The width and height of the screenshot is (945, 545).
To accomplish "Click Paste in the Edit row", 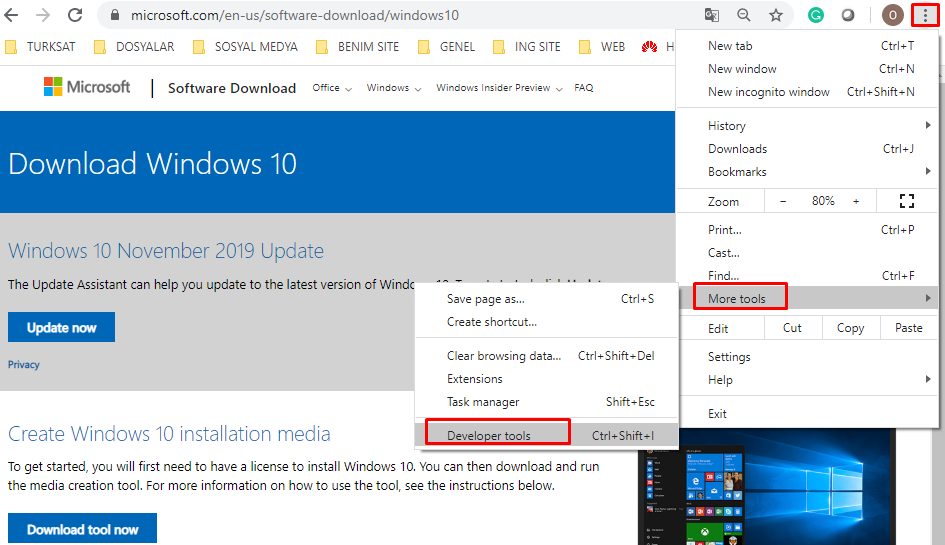I will (x=908, y=328).
